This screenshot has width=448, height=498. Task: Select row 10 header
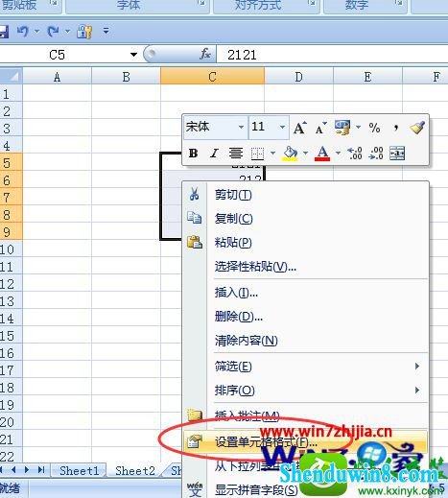[11, 249]
